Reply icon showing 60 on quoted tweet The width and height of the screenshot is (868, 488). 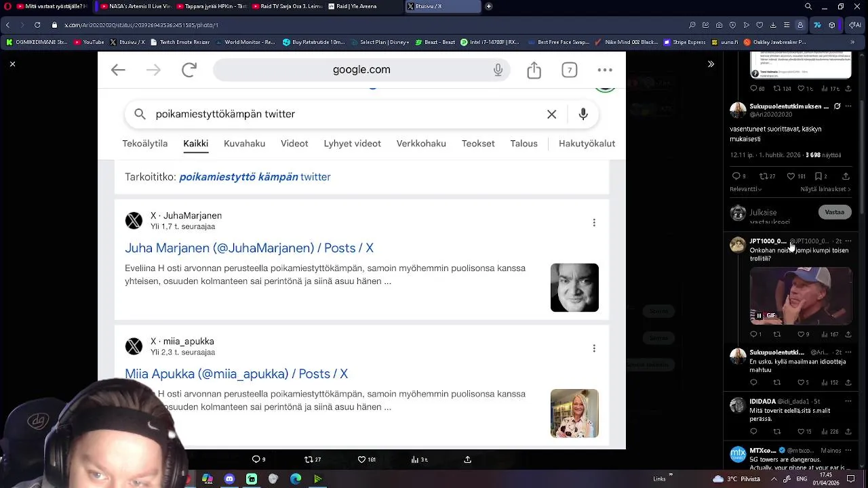753,89
